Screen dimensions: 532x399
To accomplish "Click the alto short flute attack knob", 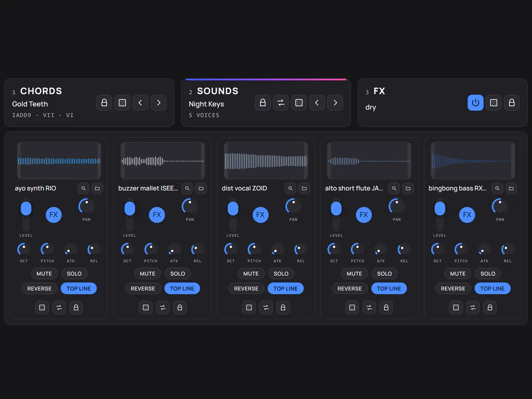I will pos(381,250).
